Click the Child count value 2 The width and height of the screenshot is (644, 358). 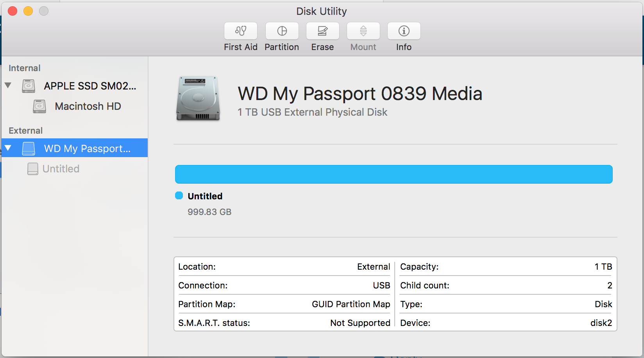[x=610, y=285]
